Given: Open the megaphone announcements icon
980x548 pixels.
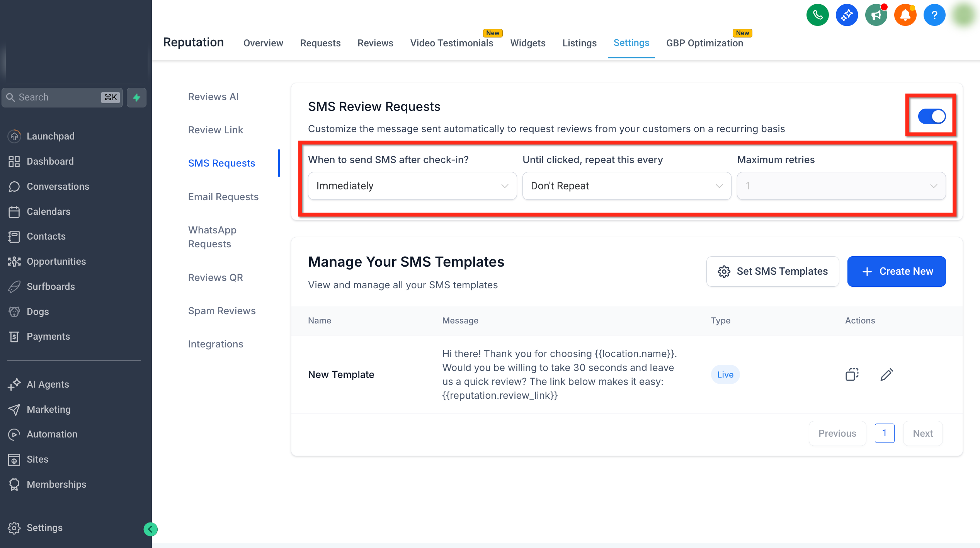Looking at the screenshot, I should coord(876,15).
